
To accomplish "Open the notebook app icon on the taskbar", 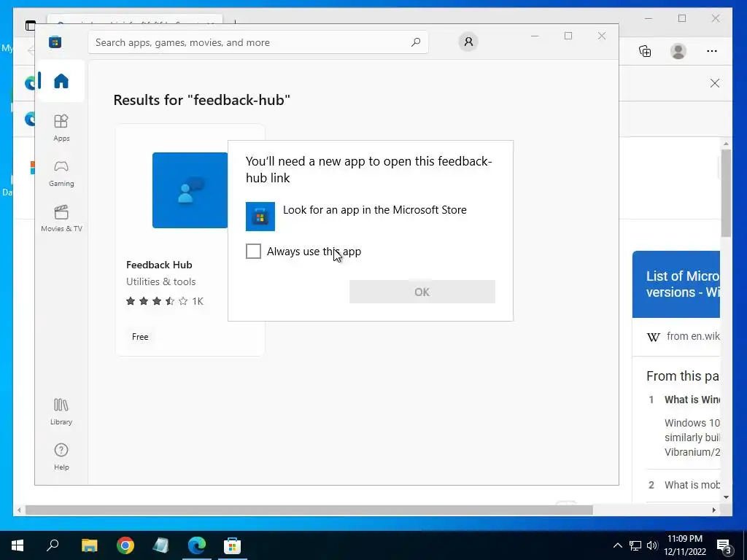I will (160, 545).
